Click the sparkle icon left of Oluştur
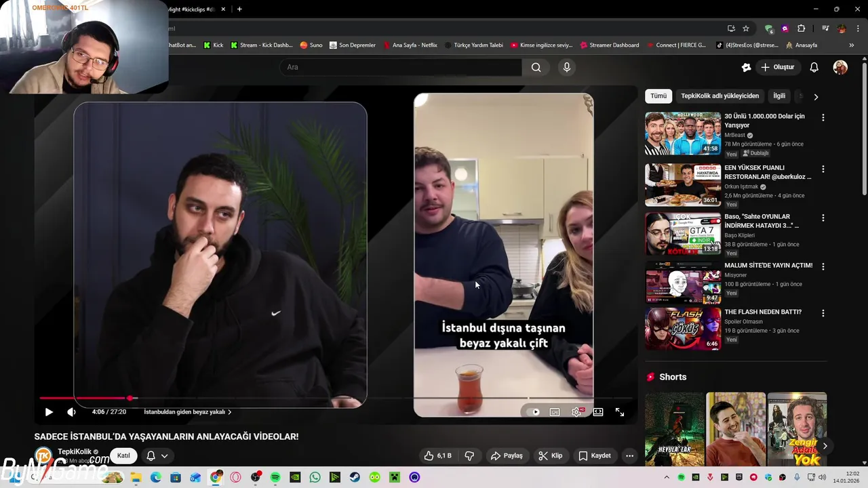 coord(746,67)
